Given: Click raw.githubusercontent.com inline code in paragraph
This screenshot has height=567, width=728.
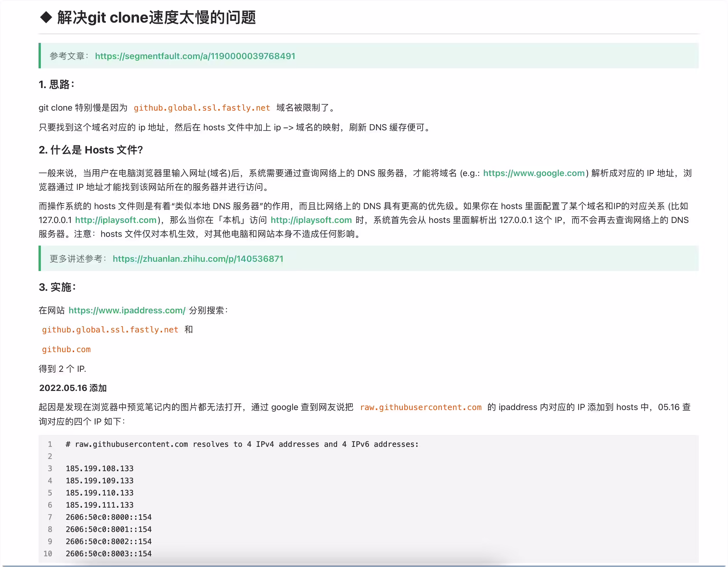Looking at the screenshot, I should (x=421, y=407).
